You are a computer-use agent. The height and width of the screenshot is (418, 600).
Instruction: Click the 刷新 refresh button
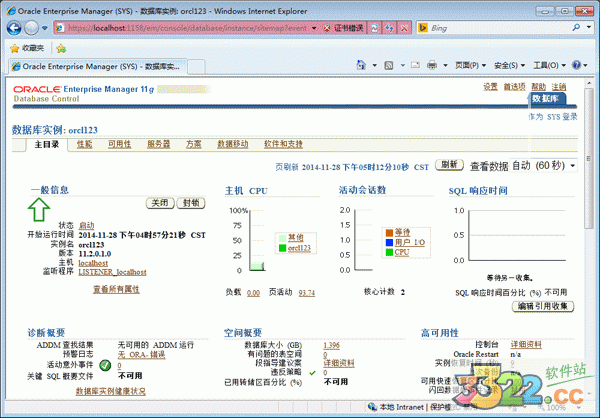[x=449, y=165]
